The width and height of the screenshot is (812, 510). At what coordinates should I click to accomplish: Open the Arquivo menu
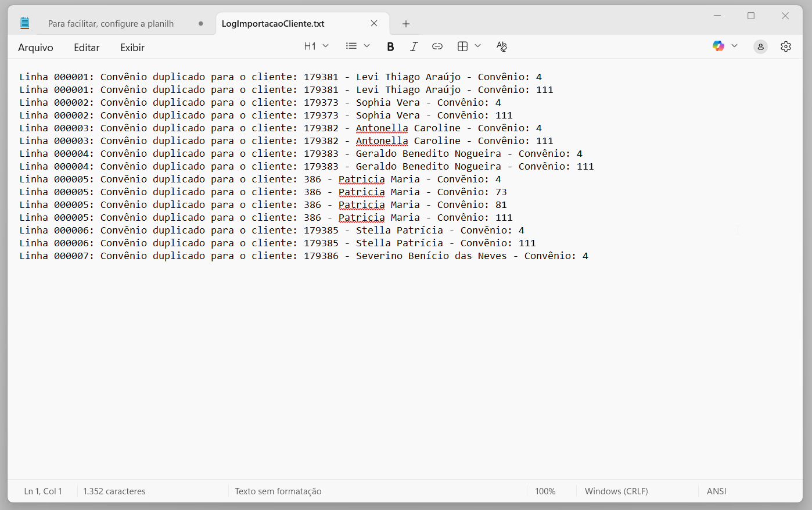35,48
